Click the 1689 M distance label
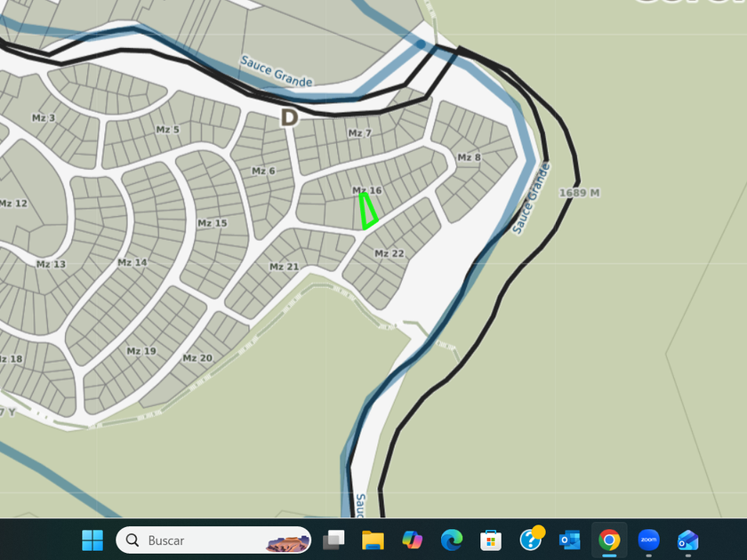 579,193
